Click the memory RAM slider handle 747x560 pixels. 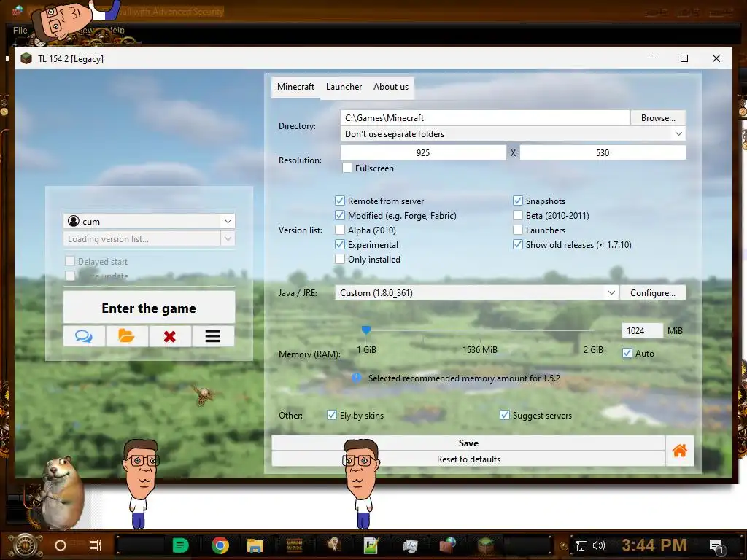[x=366, y=330]
